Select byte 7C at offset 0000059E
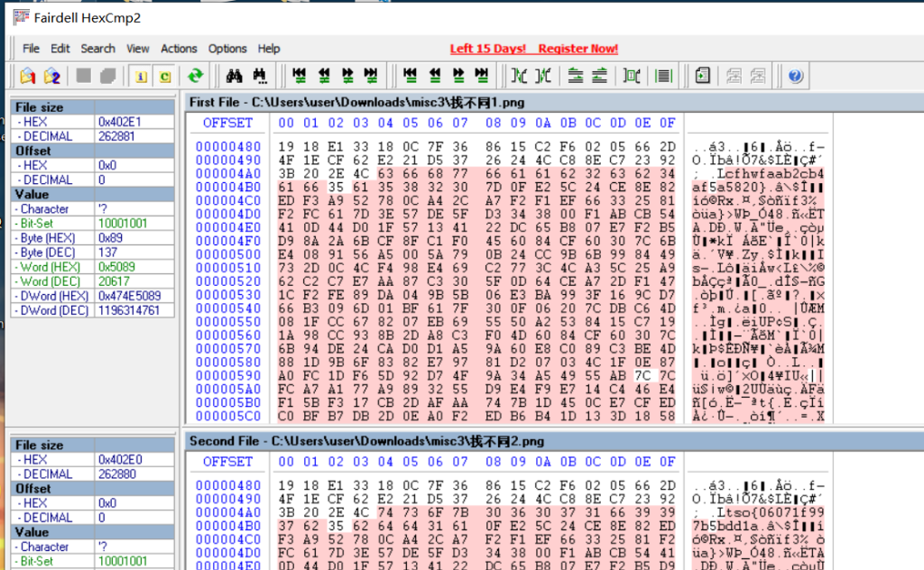This screenshot has width=924, height=570. [x=642, y=374]
